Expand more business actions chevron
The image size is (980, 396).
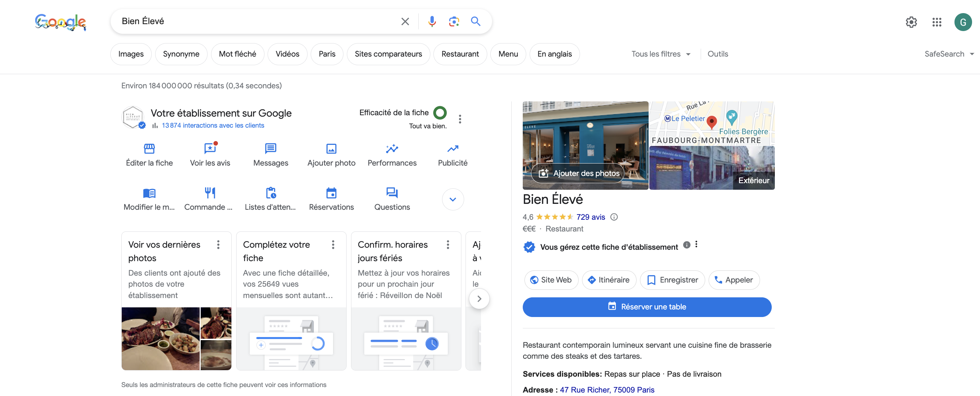click(x=452, y=199)
